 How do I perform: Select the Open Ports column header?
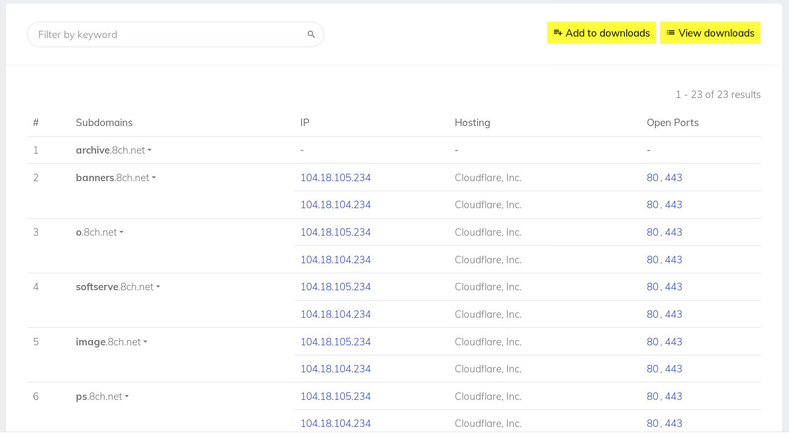(672, 122)
